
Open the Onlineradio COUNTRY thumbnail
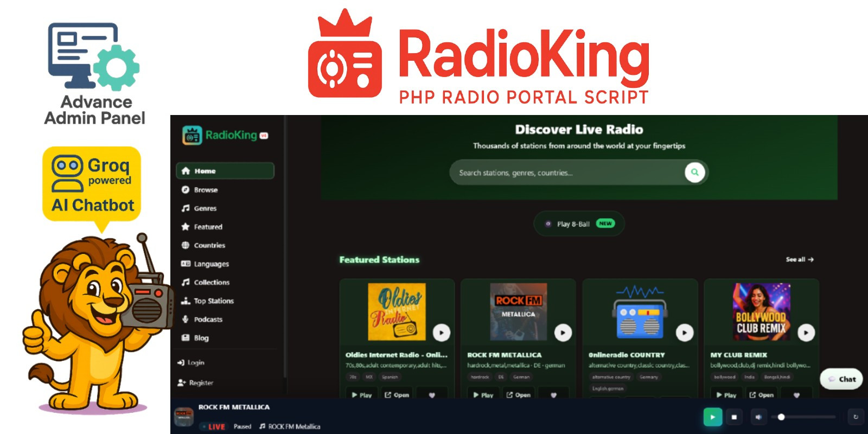pos(640,312)
